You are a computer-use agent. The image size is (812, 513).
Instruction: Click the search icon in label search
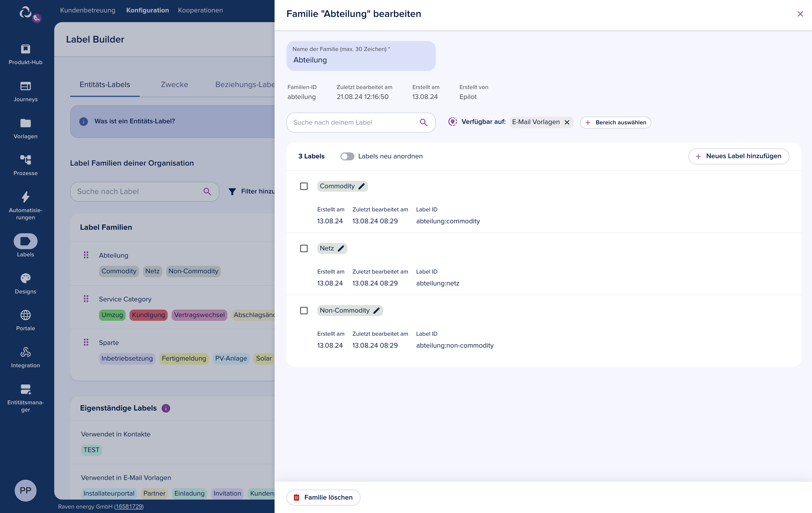[x=424, y=122]
